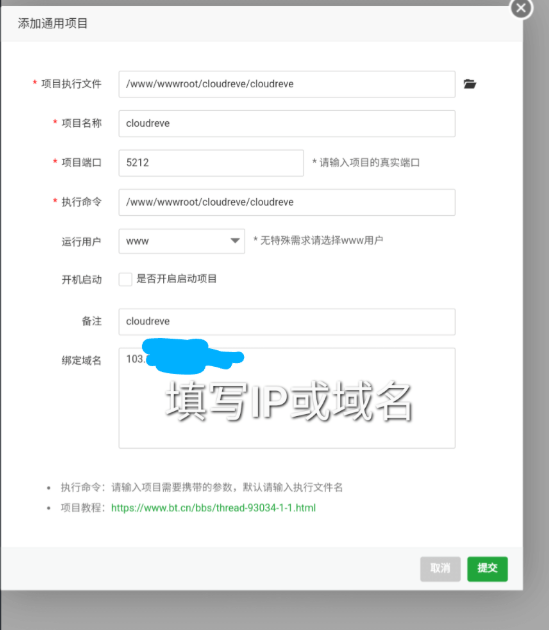Click the 运行用户 field label

(81, 241)
